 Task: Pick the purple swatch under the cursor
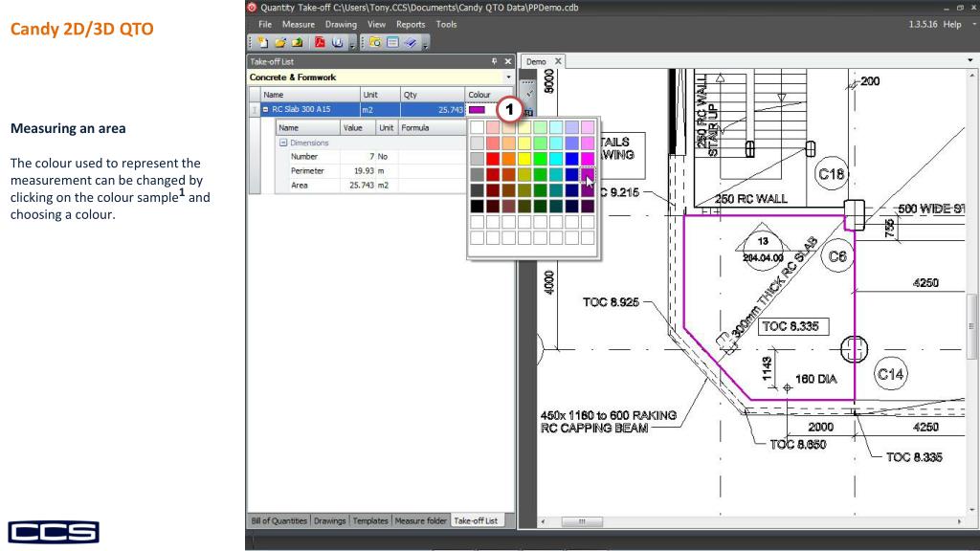(588, 174)
